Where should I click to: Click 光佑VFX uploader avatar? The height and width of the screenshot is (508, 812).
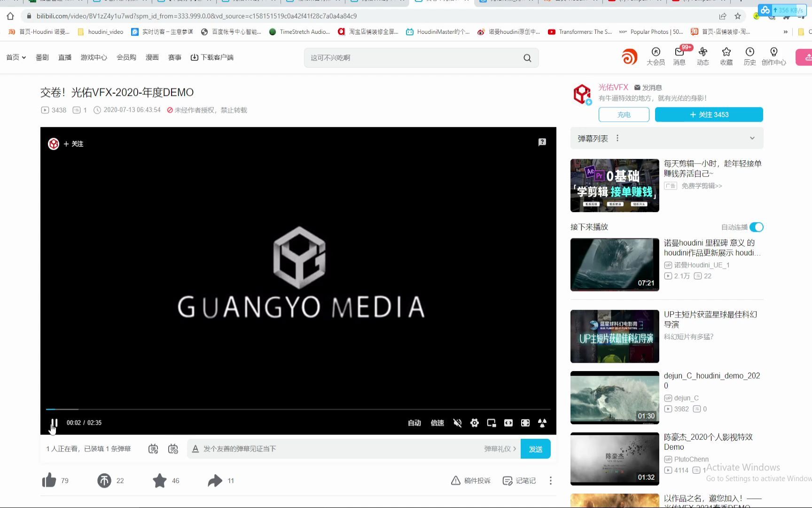pyautogui.click(x=582, y=94)
